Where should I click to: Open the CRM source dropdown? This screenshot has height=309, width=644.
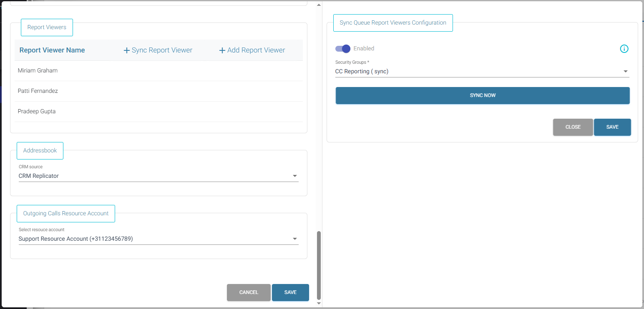[158, 176]
